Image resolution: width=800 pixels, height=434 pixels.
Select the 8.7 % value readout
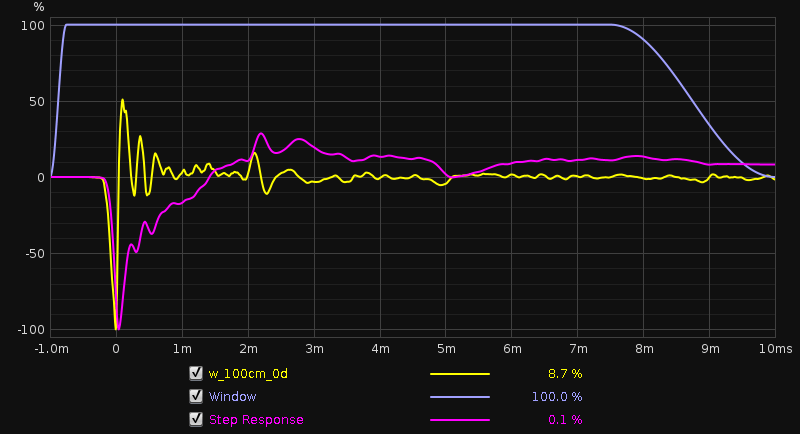[x=565, y=374]
